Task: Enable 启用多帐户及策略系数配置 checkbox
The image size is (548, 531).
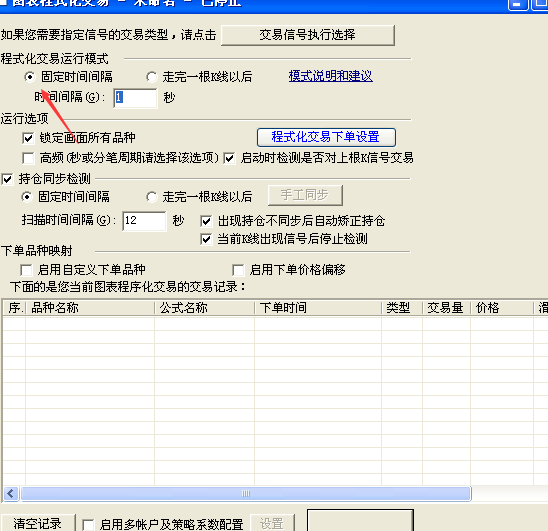Action: 88,525
